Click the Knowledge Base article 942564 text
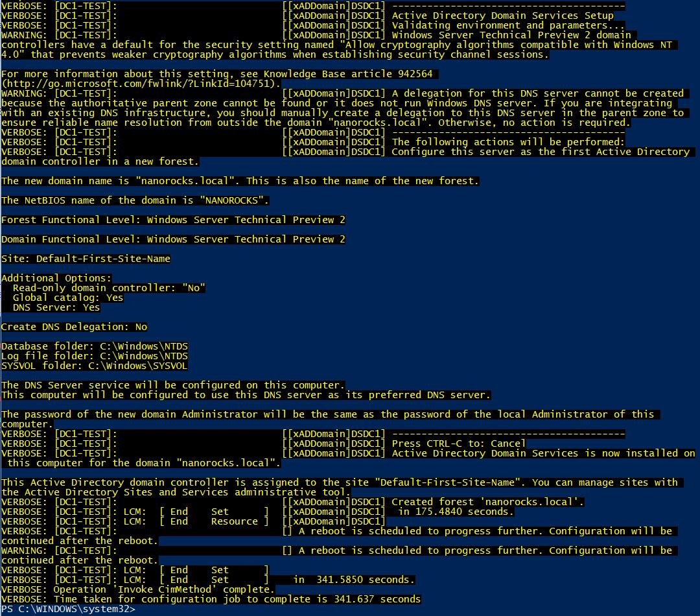This screenshot has width=700, height=616. 348,74
